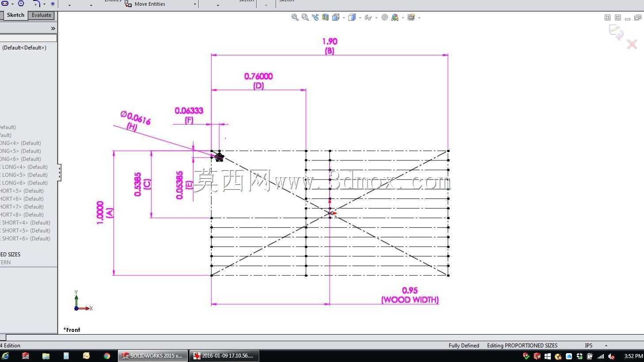Open the Apply Scene dropdown arrow
This screenshot has height=362, width=644.
(403, 18)
